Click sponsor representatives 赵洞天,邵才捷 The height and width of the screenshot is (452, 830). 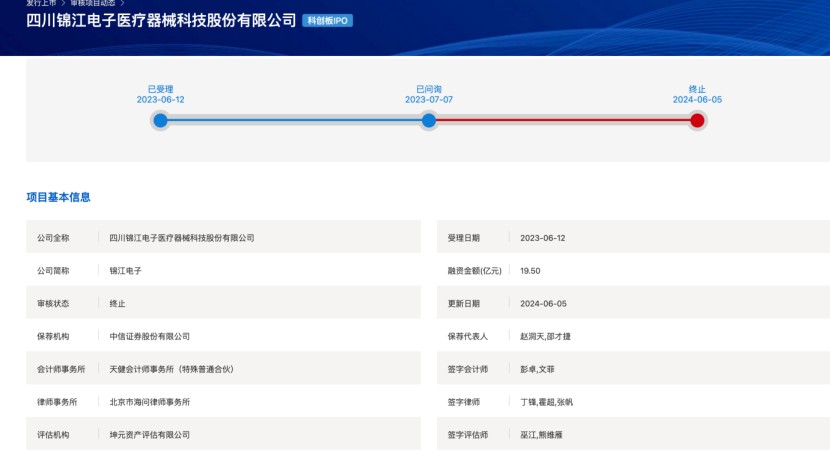(x=546, y=336)
